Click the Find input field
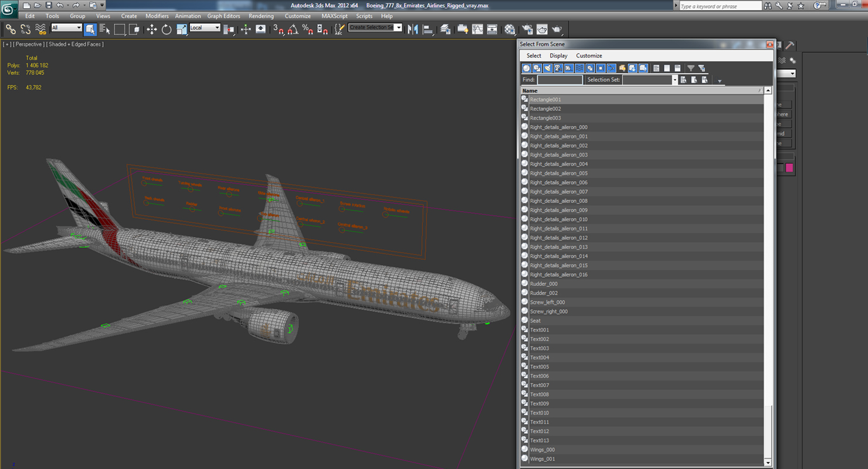868x469 pixels. (x=560, y=80)
